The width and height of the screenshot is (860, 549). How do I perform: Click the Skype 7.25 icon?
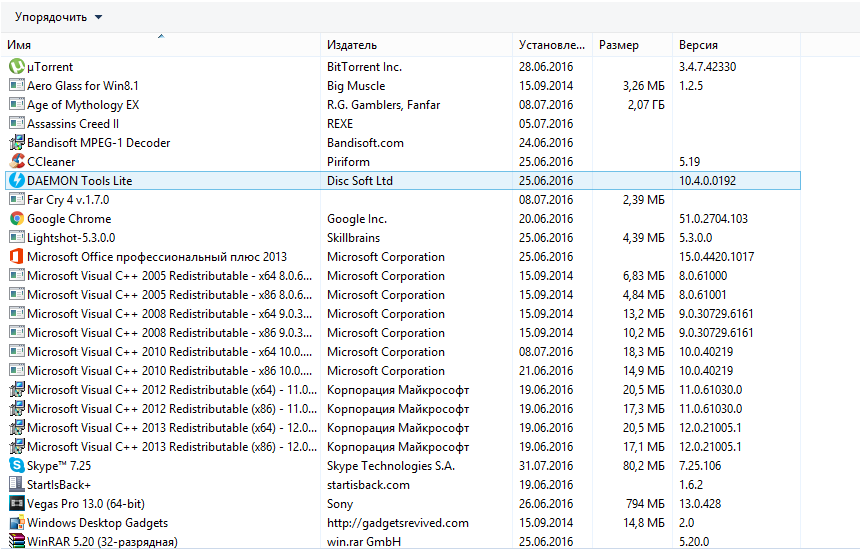pos(16,466)
